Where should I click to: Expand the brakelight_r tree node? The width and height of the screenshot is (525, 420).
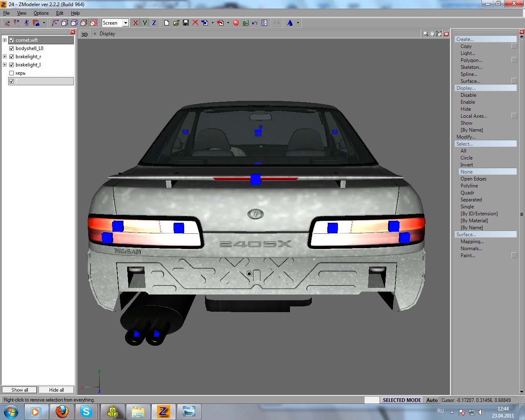(x=5, y=57)
